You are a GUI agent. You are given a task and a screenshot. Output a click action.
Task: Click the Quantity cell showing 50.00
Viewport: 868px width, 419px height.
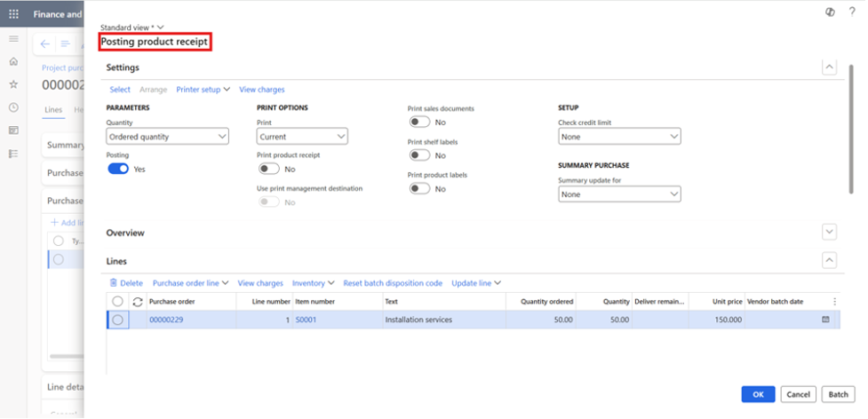604,320
